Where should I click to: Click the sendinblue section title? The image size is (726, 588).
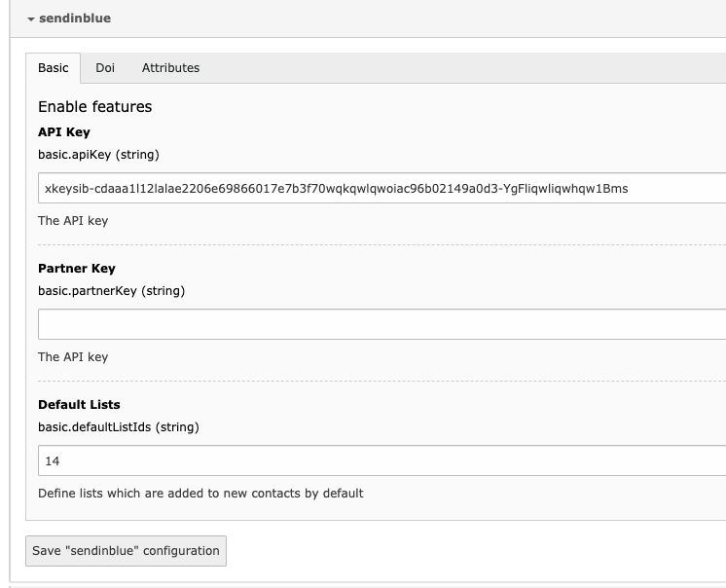pyautogui.click(x=75, y=18)
